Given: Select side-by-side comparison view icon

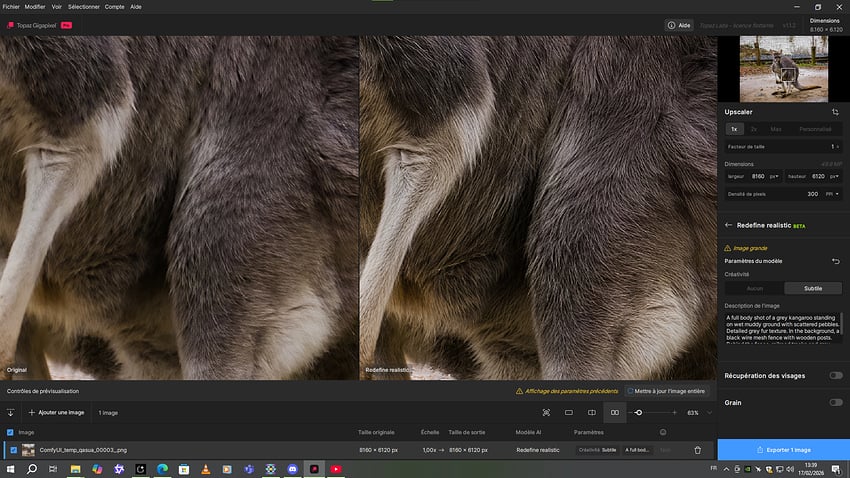Looking at the screenshot, I should pyautogui.click(x=615, y=412).
